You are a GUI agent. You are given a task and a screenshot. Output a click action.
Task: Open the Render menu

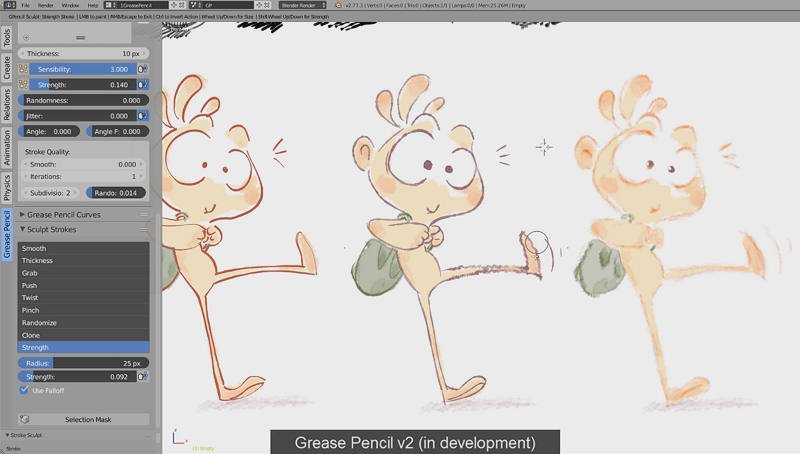click(46, 5)
